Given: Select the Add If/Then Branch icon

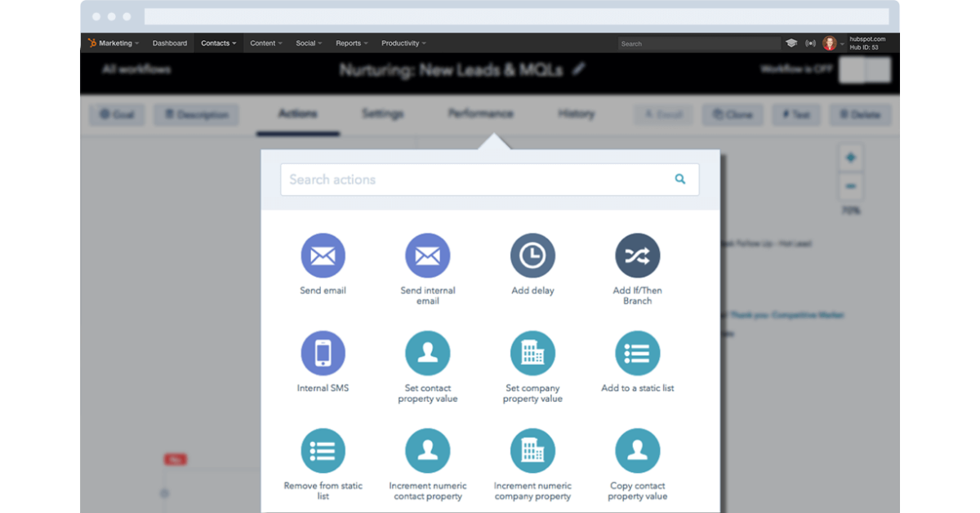Looking at the screenshot, I should [x=638, y=256].
